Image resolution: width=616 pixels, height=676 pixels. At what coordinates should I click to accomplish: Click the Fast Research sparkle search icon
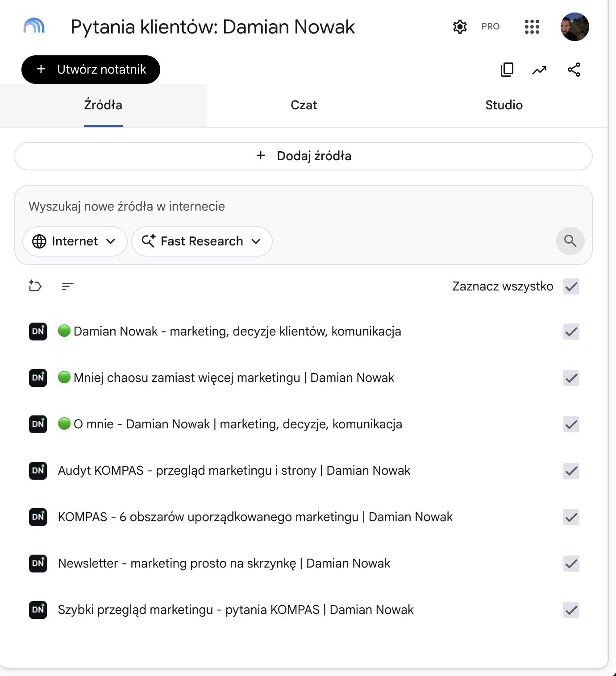148,241
